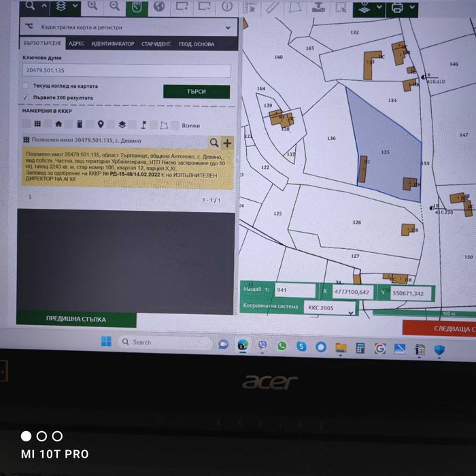476x476 pixels.
Task: Expand arrow next to layers stack tool
Action: click(75, 6)
